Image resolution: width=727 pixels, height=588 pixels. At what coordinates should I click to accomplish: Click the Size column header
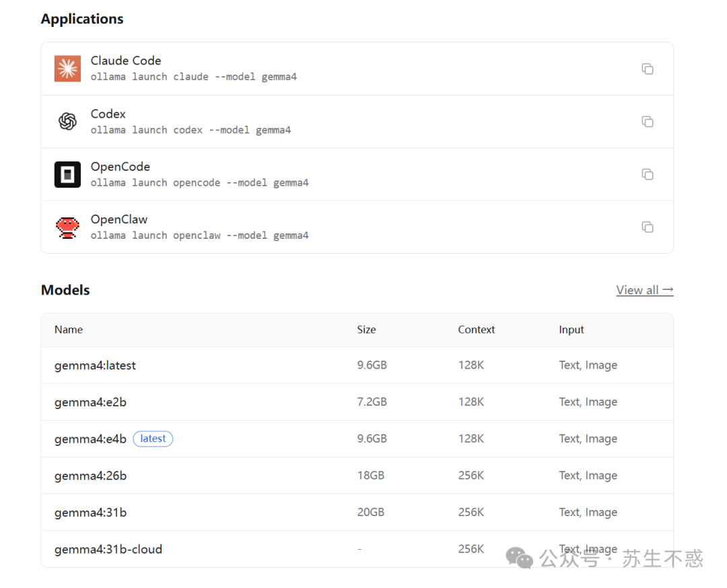(366, 330)
